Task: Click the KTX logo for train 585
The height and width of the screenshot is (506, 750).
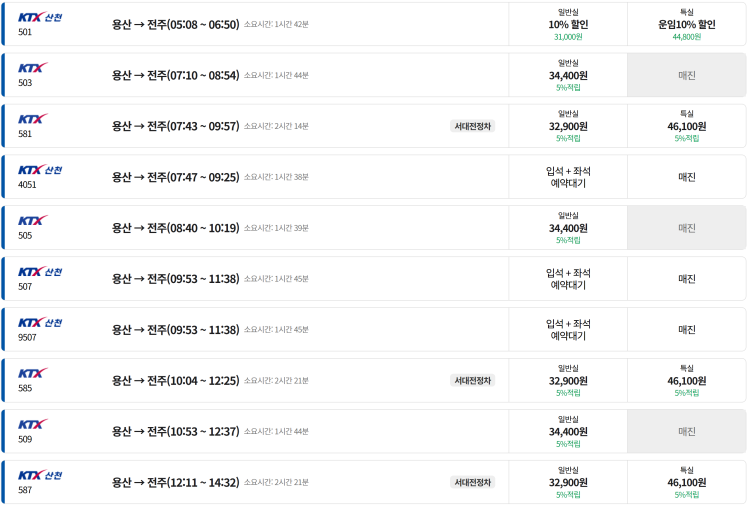Action: click(x=33, y=374)
